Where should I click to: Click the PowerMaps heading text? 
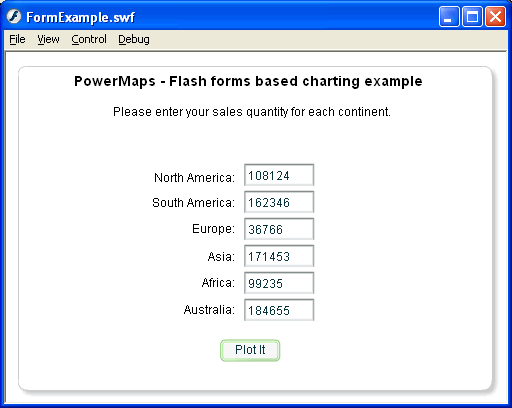coord(248,81)
